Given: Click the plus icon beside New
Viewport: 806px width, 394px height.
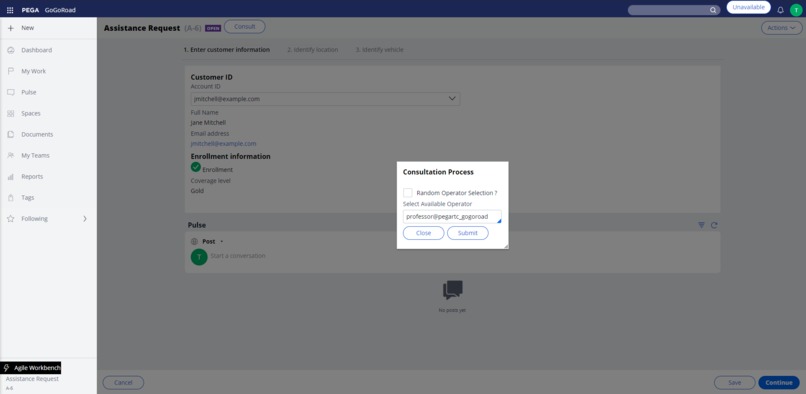Looking at the screenshot, I should tap(11, 28).
